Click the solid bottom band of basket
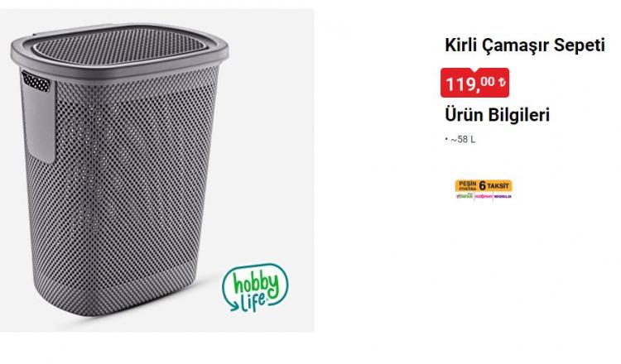 click(x=115, y=293)
